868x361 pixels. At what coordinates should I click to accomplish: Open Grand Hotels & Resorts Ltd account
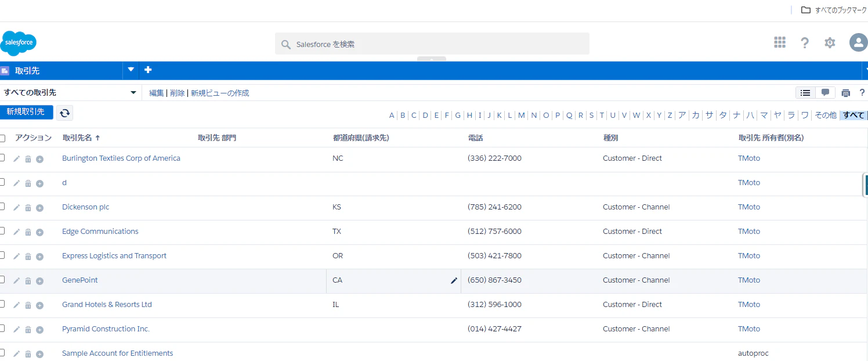[107, 304]
